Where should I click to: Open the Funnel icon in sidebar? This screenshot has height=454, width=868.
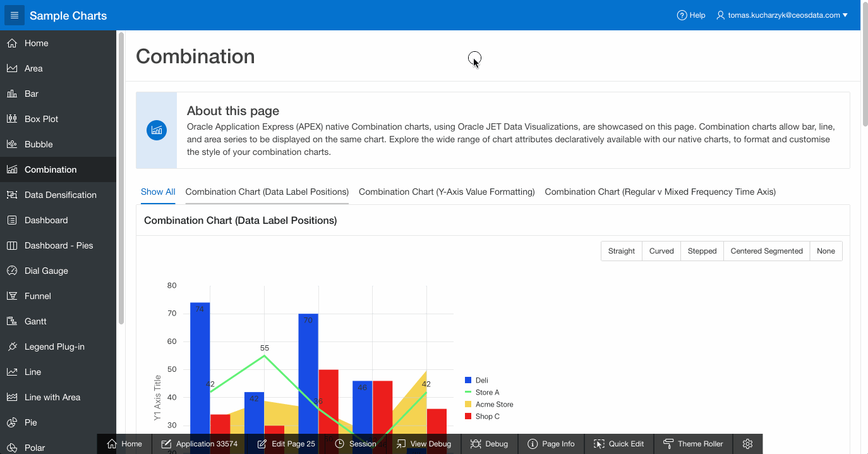pos(12,296)
